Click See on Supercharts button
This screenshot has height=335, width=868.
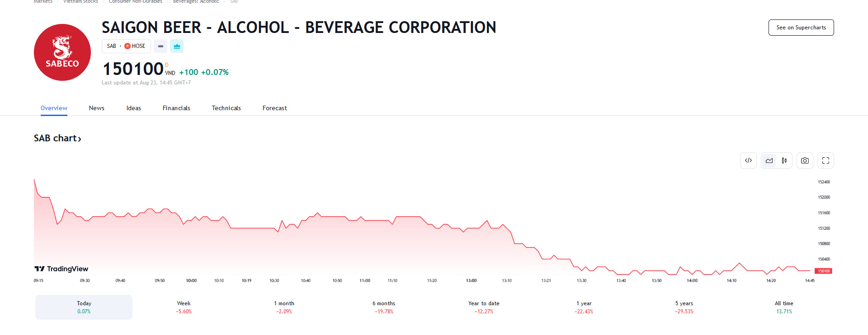[801, 28]
